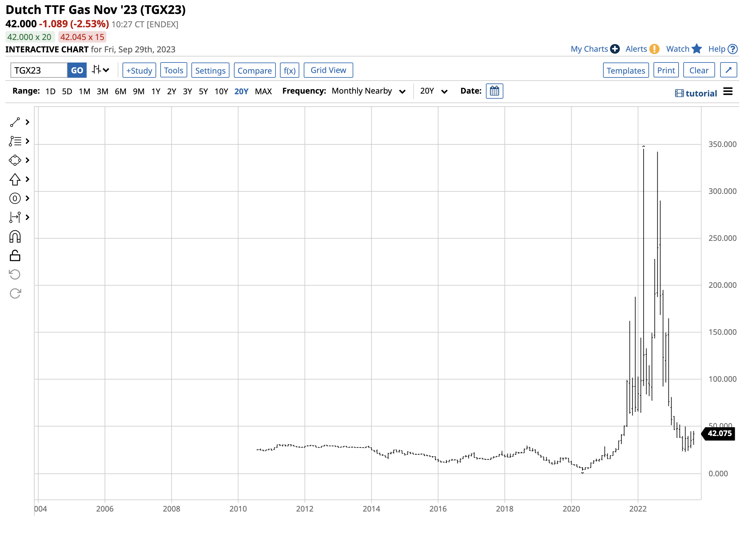Toggle the magnet snap tool

point(15,236)
